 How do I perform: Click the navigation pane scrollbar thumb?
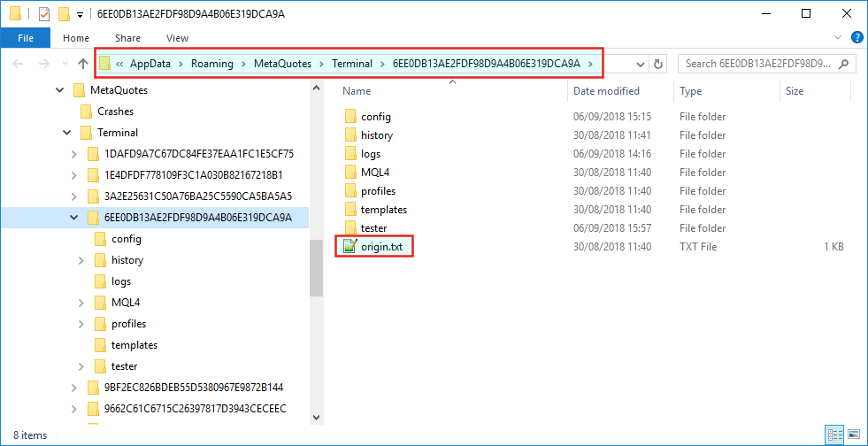316,268
